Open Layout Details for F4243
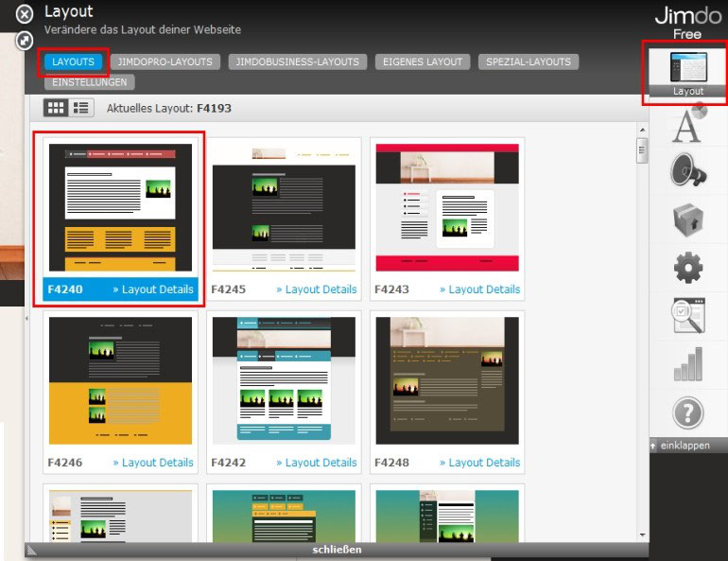 click(x=480, y=289)
